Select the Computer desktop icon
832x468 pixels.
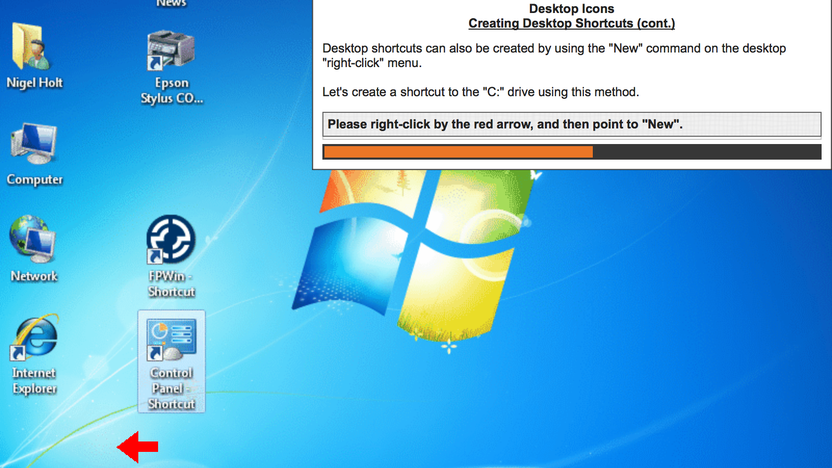point(34,143)
